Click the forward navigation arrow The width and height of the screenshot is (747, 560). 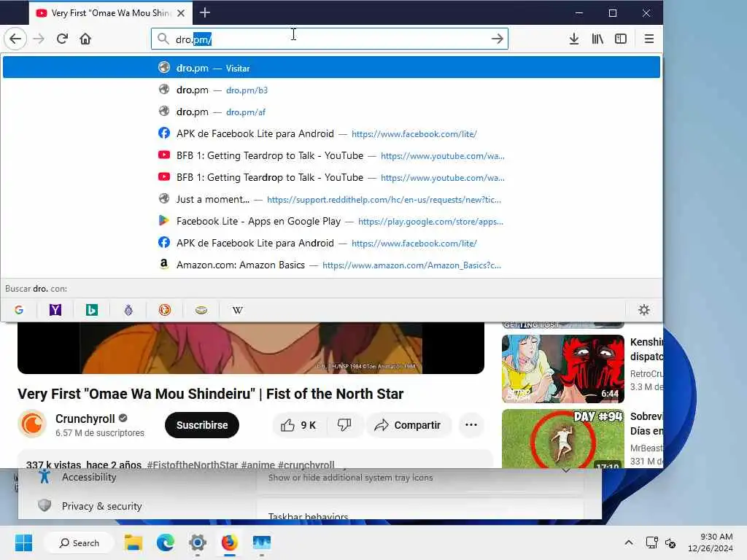pos(39,39)
